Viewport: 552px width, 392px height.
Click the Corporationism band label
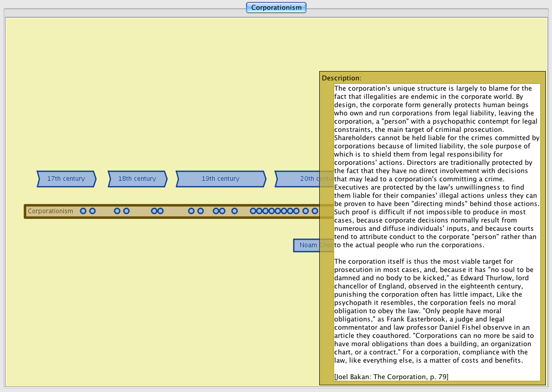click(x=50, y=211)
